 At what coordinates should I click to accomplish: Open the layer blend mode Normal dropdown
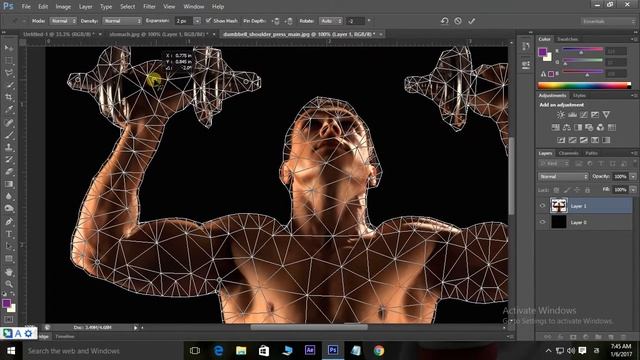563,176
